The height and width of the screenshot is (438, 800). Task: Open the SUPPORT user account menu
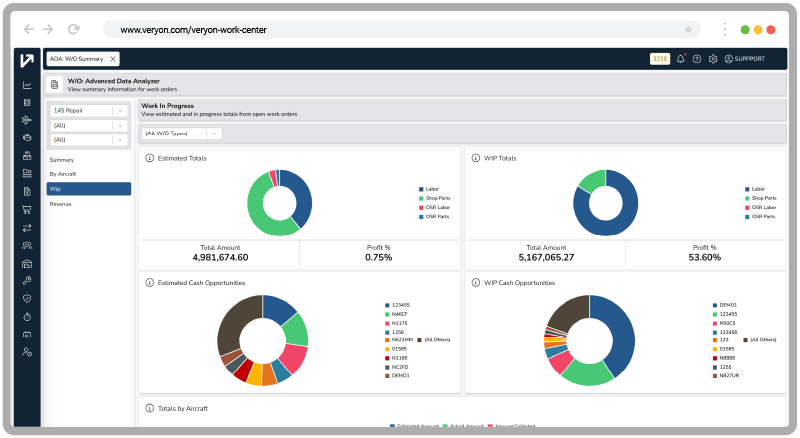click(744, 59)
